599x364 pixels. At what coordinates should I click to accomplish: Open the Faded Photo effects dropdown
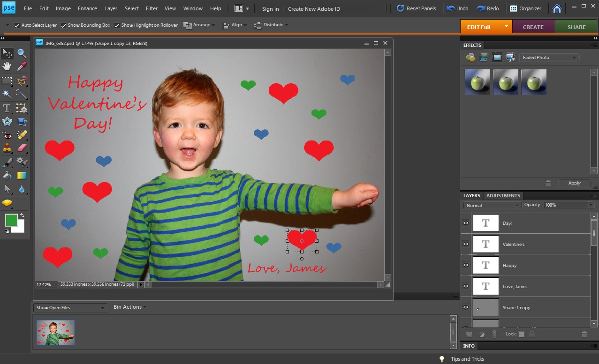(549, 58)
